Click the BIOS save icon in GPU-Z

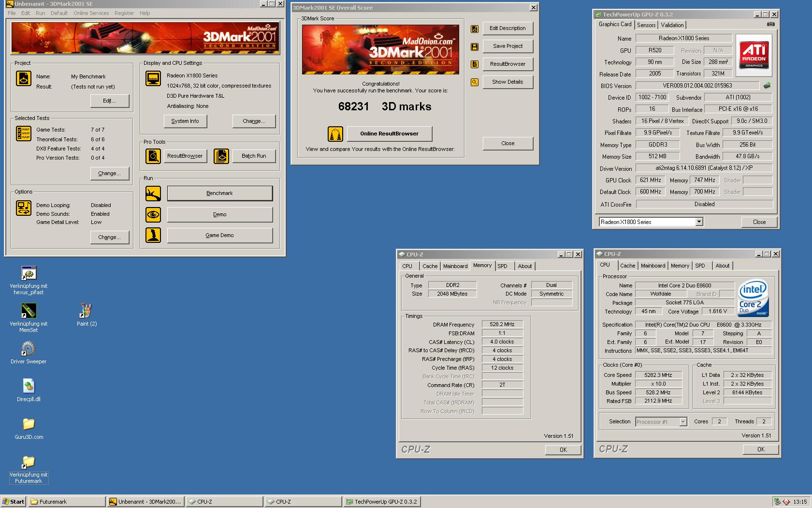coord(767,86)
